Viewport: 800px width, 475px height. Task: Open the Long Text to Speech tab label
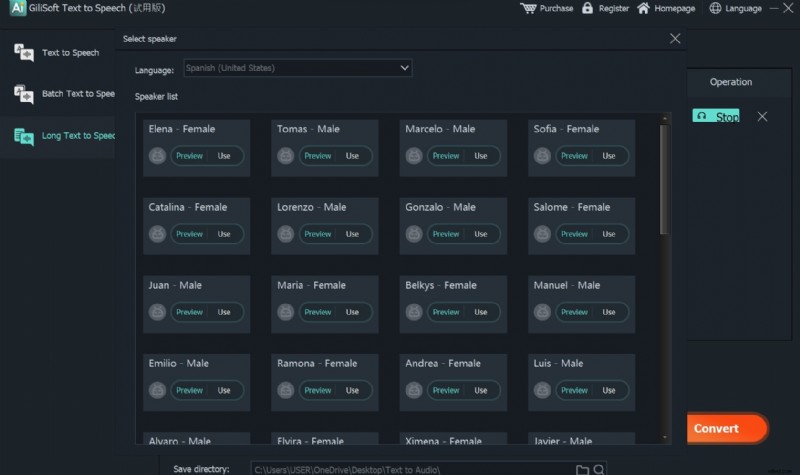coord(78,136)
